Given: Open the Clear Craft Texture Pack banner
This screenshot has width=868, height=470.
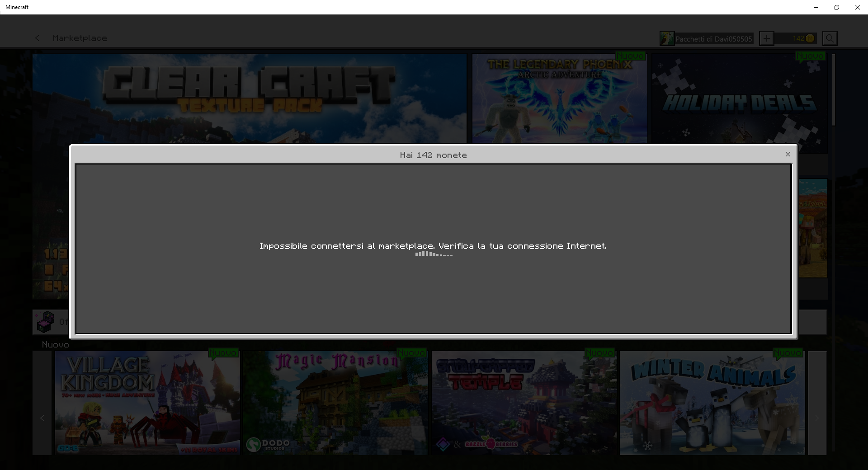Looking at the screenshot, I should point(250,99).
